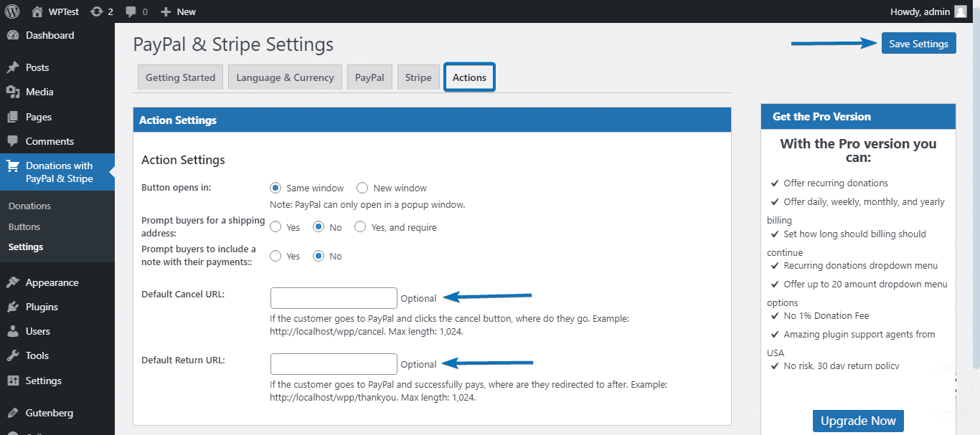
Task: Open the admin avatar icon
Action: click(x=961, y=11)
